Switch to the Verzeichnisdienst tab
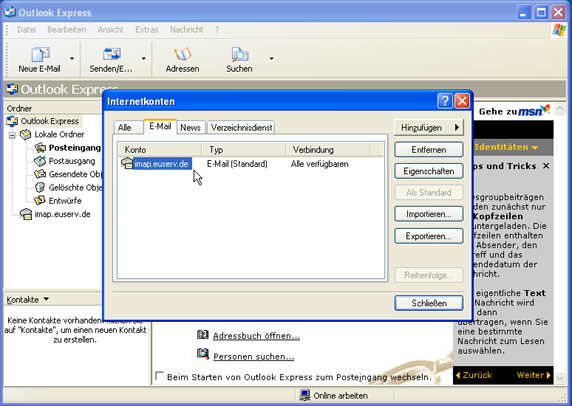Image resolution: width=572 pixels, height=406 pixels. click(241, 128)
